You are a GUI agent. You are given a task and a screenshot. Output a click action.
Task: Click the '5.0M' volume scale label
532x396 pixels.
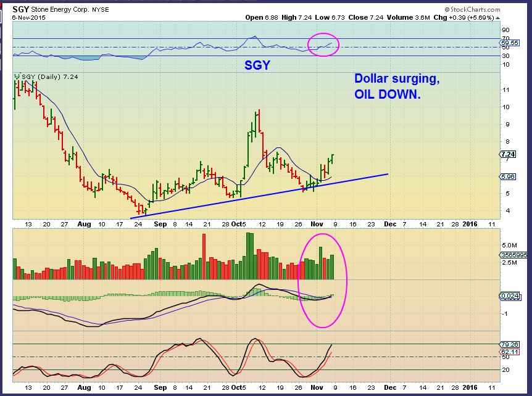tap(509, 245)
